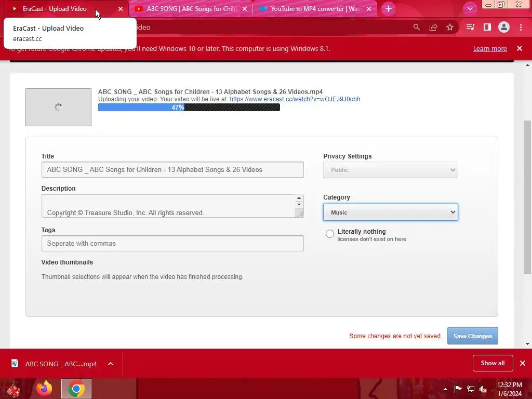The width and height of the screenshot is (532, 399).
Task: Open the Windows Start button
Action: 14,389
